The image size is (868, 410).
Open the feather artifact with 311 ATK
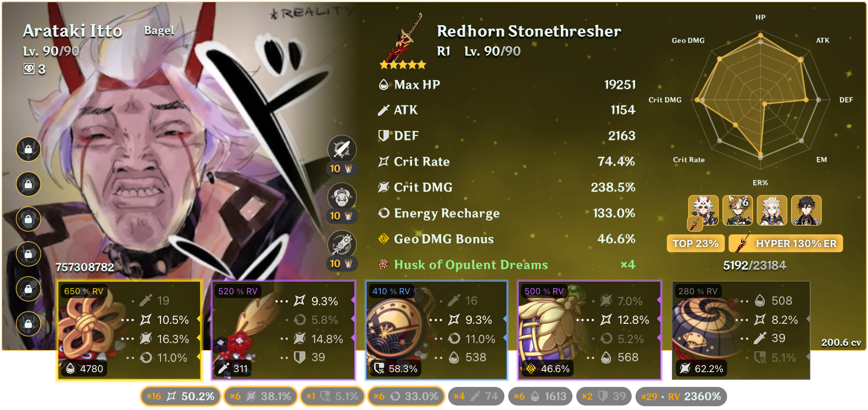coord(283,330)
